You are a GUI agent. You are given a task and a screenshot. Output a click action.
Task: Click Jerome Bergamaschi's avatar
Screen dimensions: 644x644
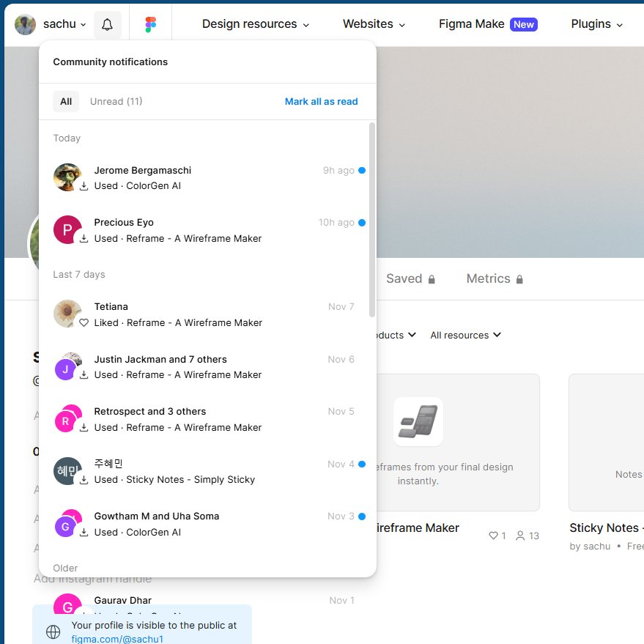67,177
